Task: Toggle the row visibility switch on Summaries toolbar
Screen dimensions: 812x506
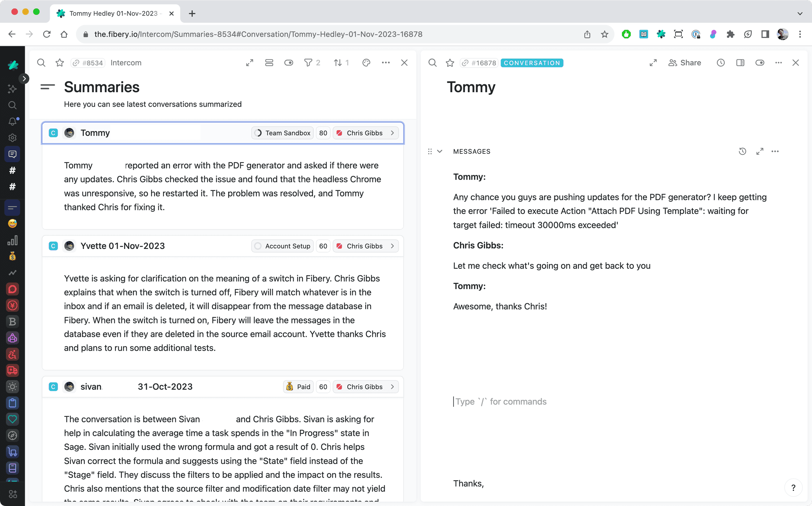Action: click(x=269, y=63)
